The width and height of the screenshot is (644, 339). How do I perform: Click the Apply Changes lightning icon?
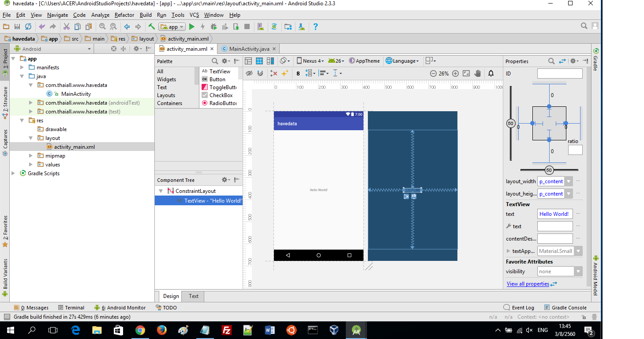tap(202, 26)
